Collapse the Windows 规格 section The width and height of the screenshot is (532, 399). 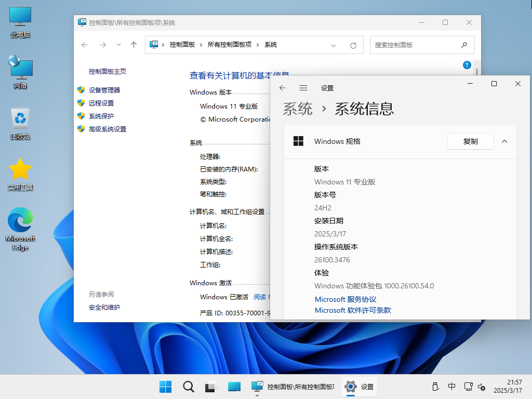coord(504,141)
